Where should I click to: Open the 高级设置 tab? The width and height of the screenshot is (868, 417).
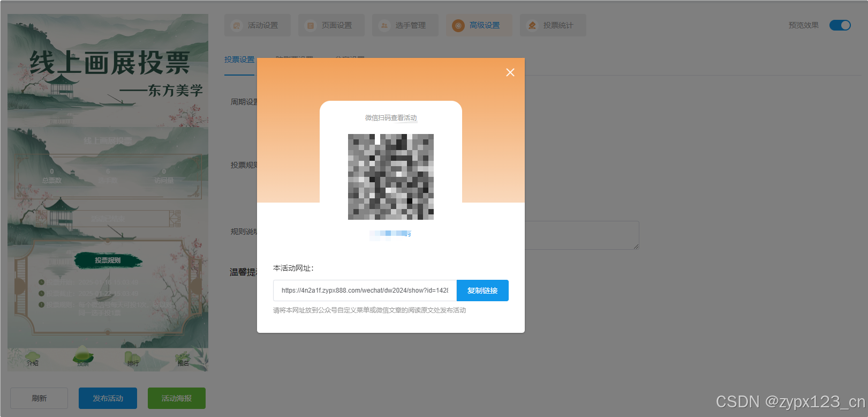click(479, 25)
